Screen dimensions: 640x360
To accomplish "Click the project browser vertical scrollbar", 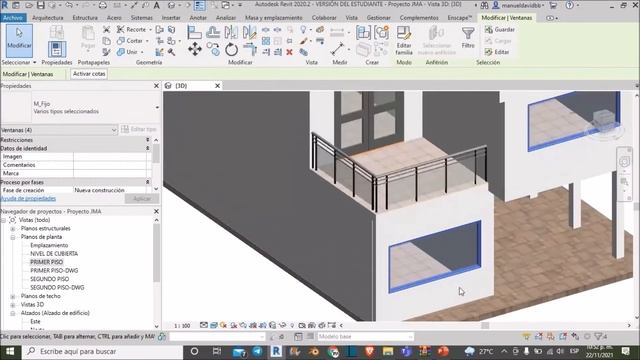I will tap(156, 253).
